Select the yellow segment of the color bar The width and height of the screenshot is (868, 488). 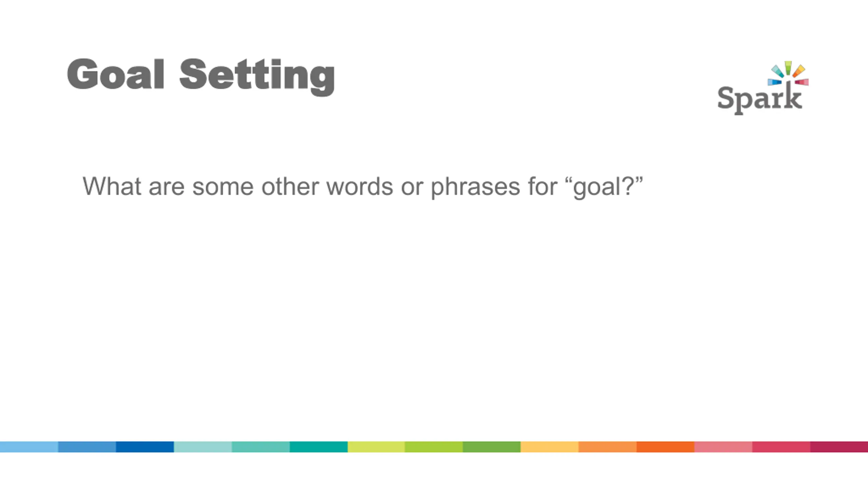[x=549, y=447]
